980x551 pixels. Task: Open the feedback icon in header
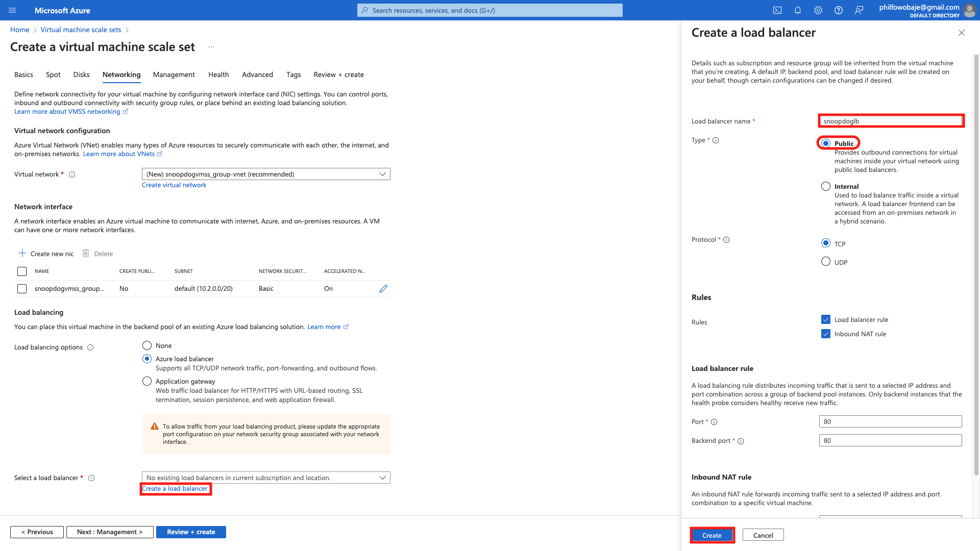tap(859, 10)
